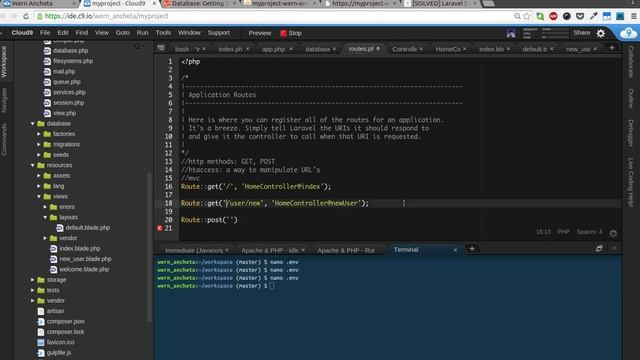Maximize the console panel icon
This screenshot has height=360, width=640.
pos(599,248)
